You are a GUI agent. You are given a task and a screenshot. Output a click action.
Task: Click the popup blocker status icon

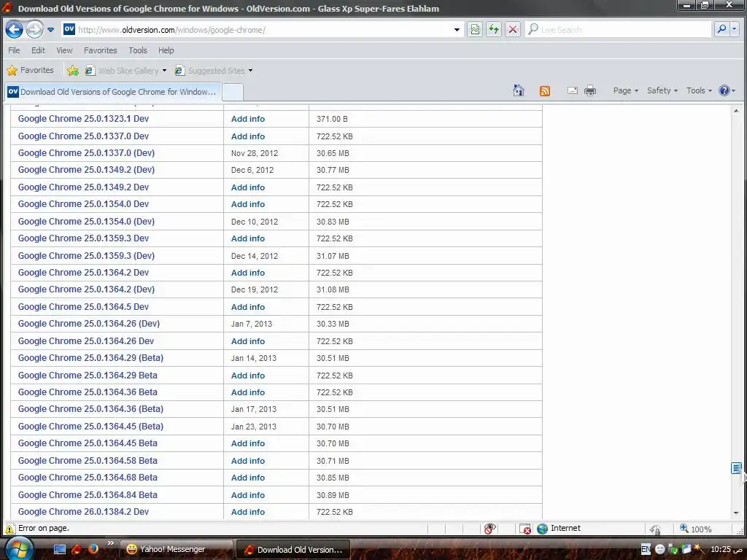525,529
